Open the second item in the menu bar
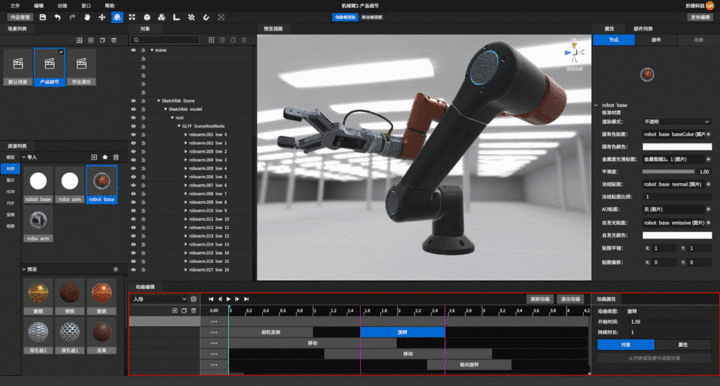720x386 pixels. (x=39, y=6)
